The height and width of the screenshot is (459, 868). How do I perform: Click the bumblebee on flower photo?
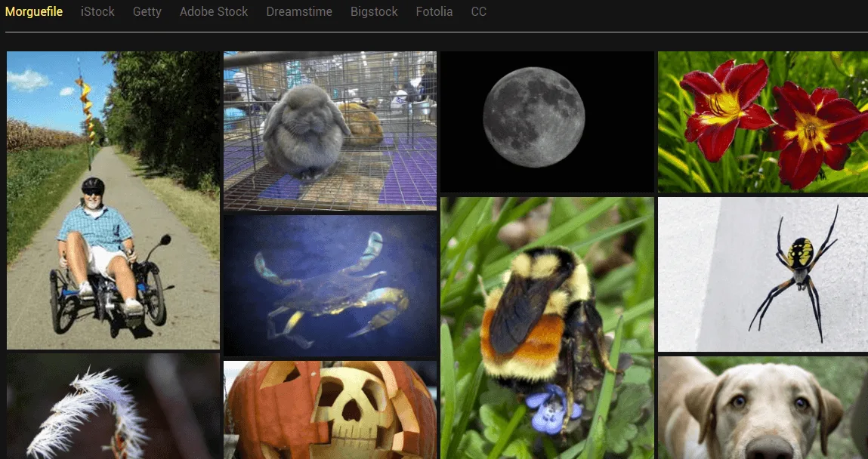click(547, 328)
